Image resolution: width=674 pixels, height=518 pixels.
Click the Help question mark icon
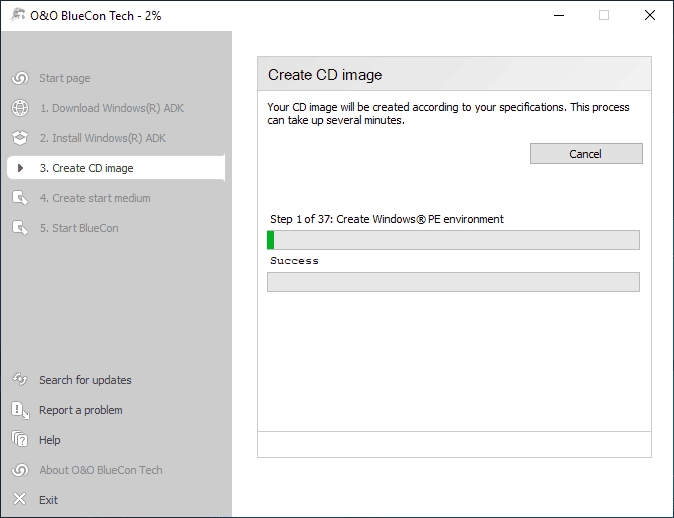coord(20,440)
